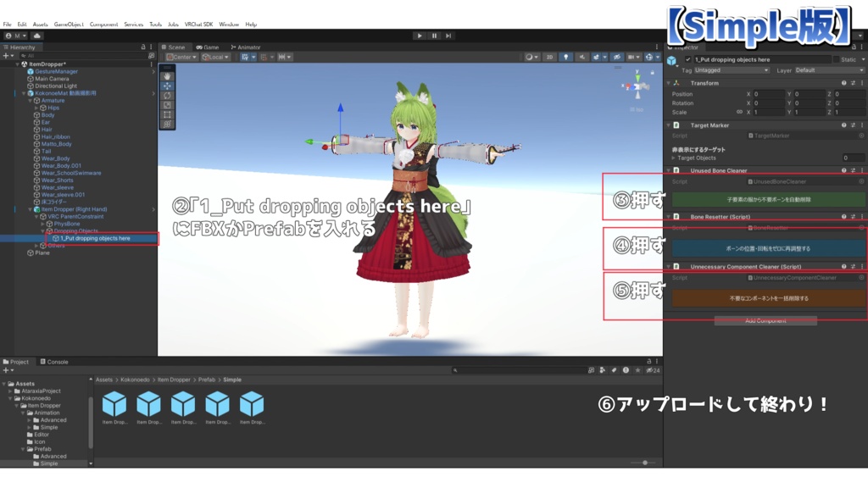The height and width of the screenshot is (488, 868).
Task: Toggle the object active checkbox in Inspector
Action: pos(687,59)
